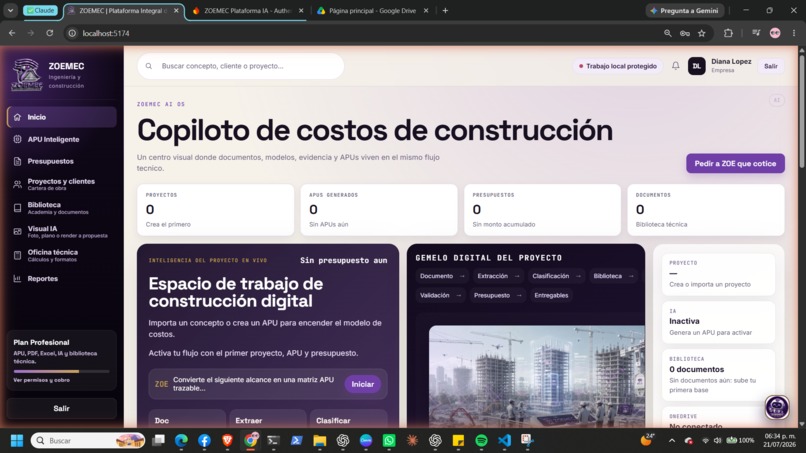Screen dimensions: 806x453
Task: Open WhatsApp from the taskbar
Action: [389, 441]
